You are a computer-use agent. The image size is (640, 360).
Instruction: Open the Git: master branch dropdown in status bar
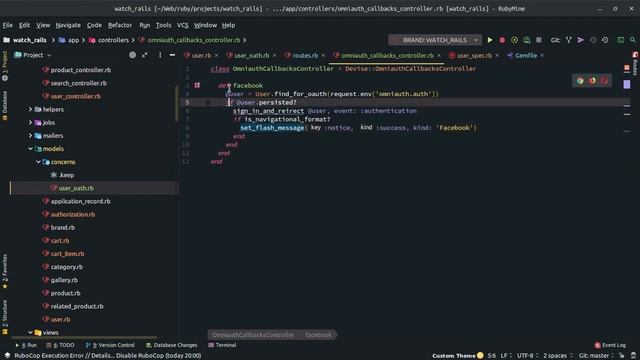tap(596, 356)
